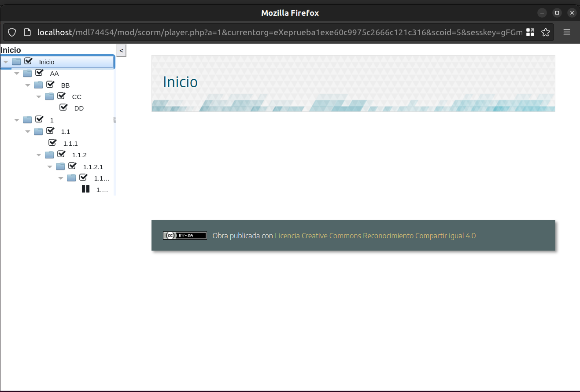Click the sidebar splitter handle

(x=115, y=120)
